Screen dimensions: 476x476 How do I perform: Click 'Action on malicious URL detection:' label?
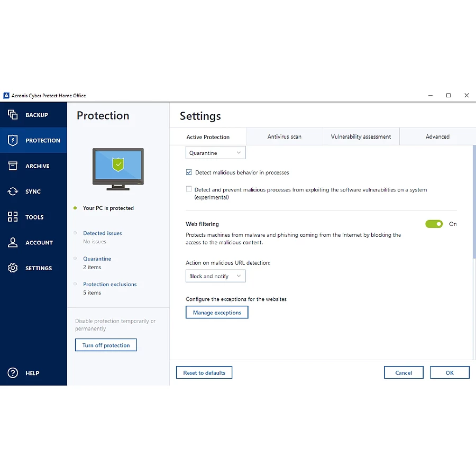tap(228, 263)
